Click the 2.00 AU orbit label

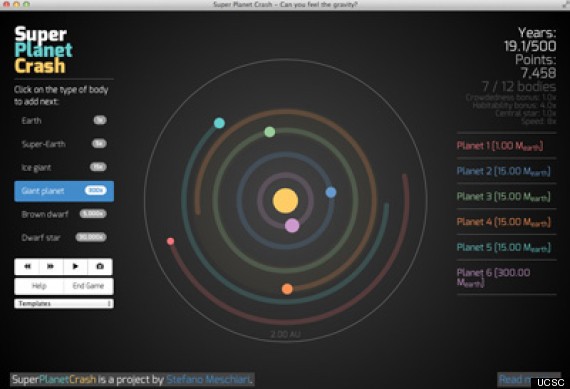pyautogui.click(x=285, y=334)
